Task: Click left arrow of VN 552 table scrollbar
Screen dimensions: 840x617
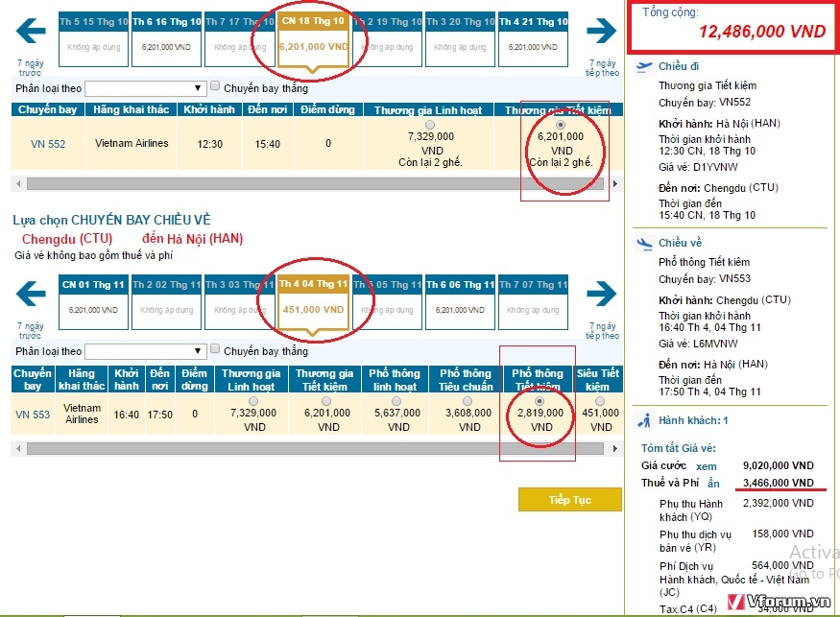Action: (19, 183)
